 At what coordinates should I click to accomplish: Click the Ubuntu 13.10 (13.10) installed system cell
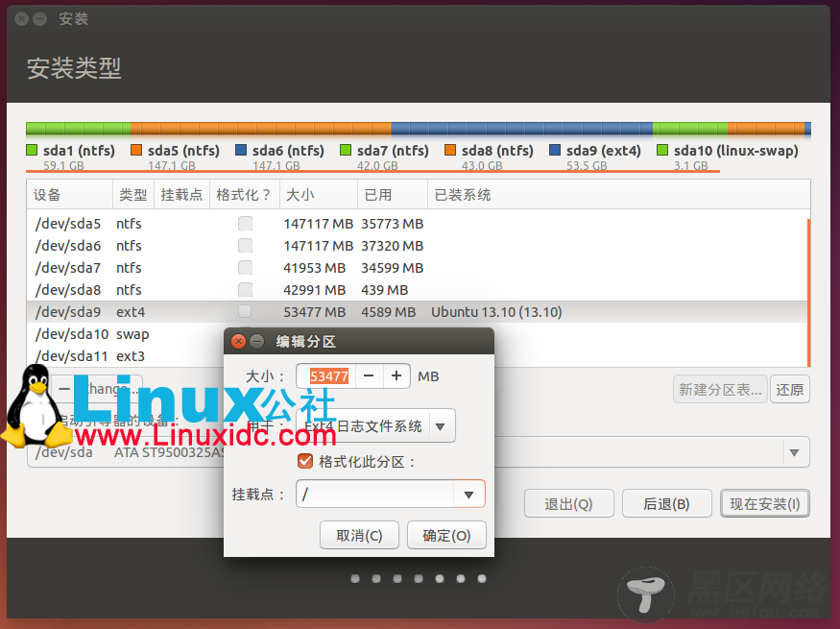coord(496,312)
